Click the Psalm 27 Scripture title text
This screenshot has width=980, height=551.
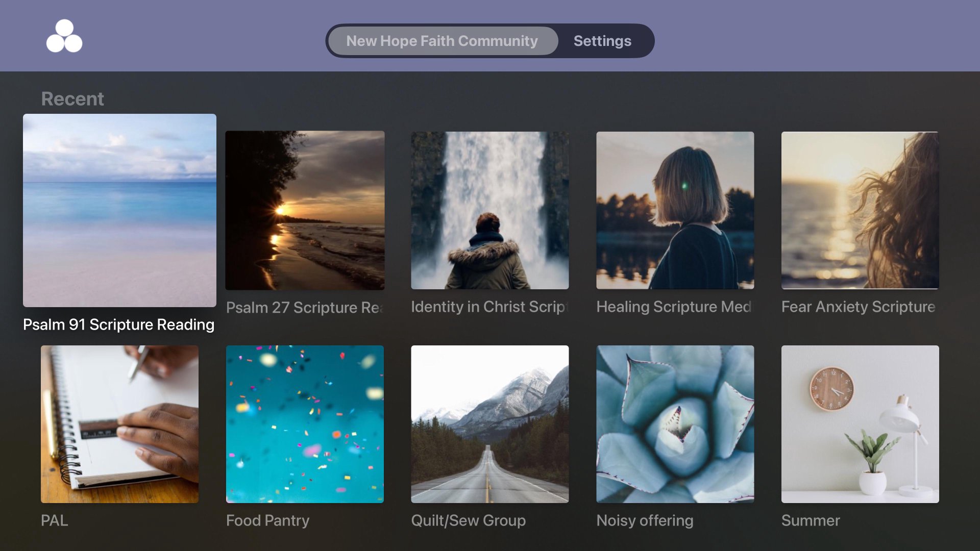(304, 307)
